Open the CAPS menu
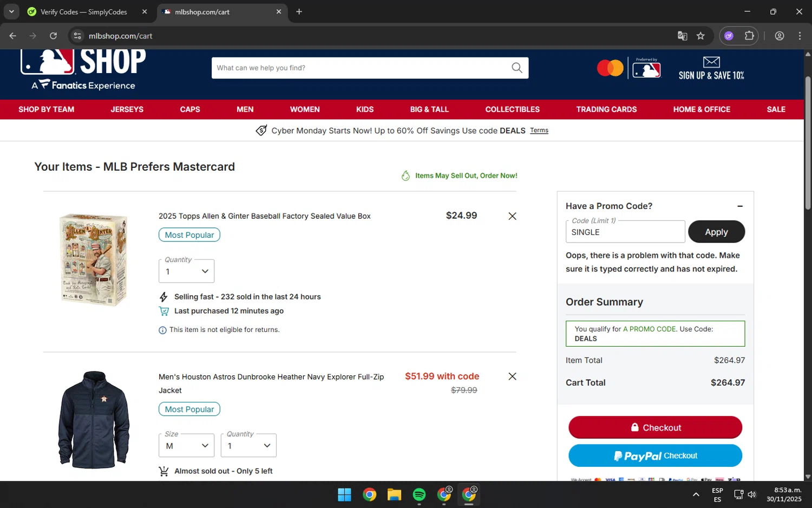The height and width of the screenshot is (508, 812). pyautogui.click(x=190, y=109)
